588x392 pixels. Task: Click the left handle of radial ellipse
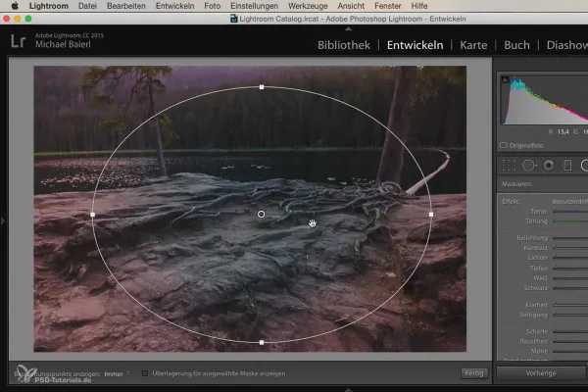click(93, 215)
